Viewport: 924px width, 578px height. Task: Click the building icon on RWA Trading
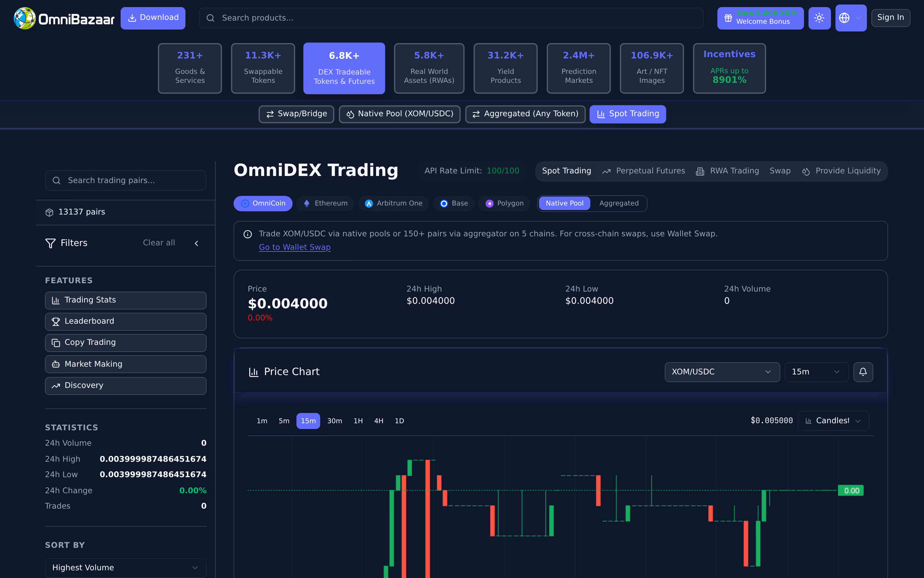click(700, 172)
